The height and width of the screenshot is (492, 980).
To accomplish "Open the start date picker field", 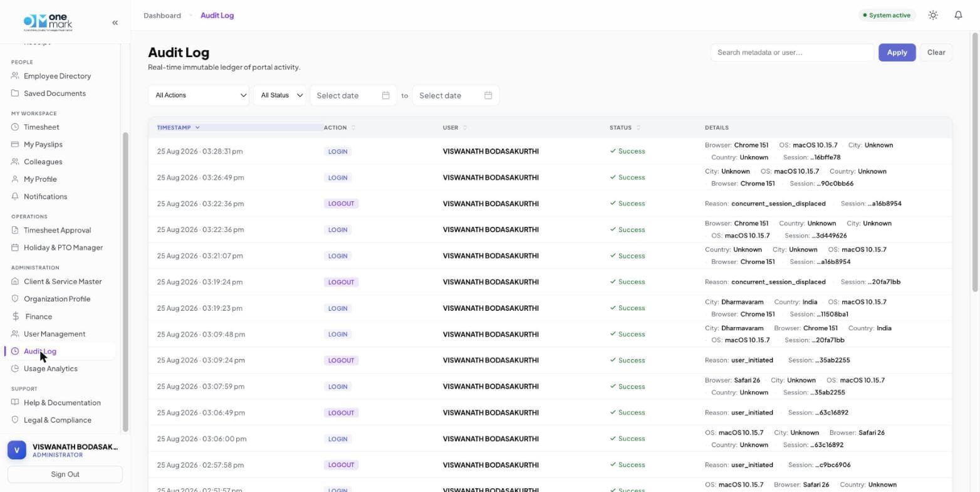I will (x=353, y=95).
